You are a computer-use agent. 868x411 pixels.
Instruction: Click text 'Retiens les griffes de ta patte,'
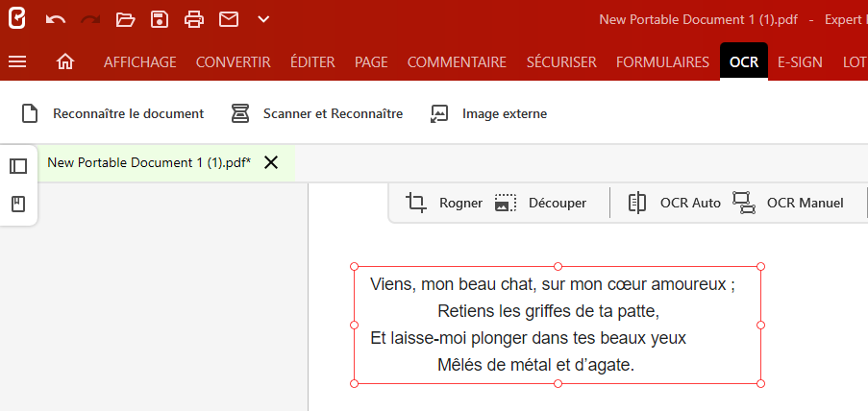pyautogui.click(x=549, y=311)
